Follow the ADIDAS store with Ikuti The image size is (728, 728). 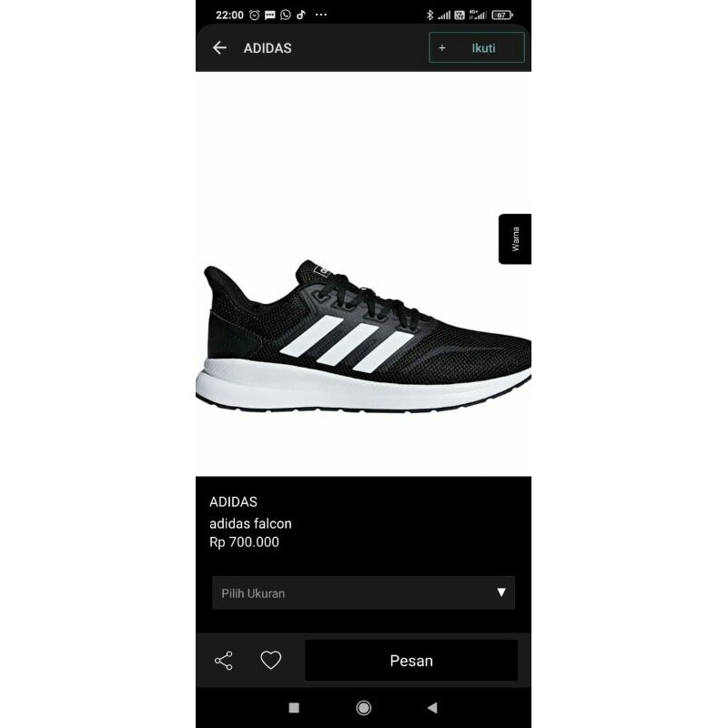pyautogui.click(x=476, y=47)
